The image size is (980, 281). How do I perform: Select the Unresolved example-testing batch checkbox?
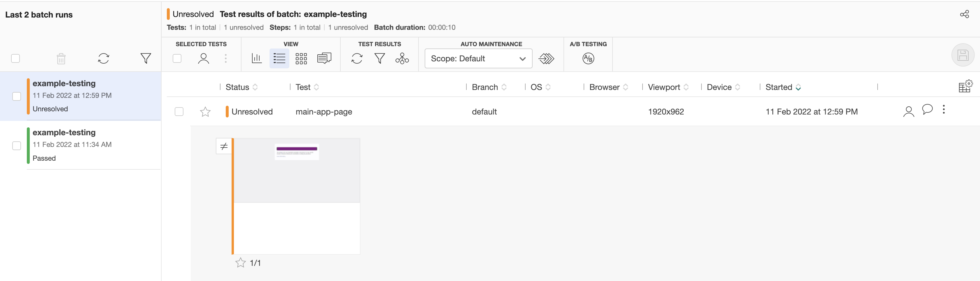pyautogui.click(x=17, y=96)
